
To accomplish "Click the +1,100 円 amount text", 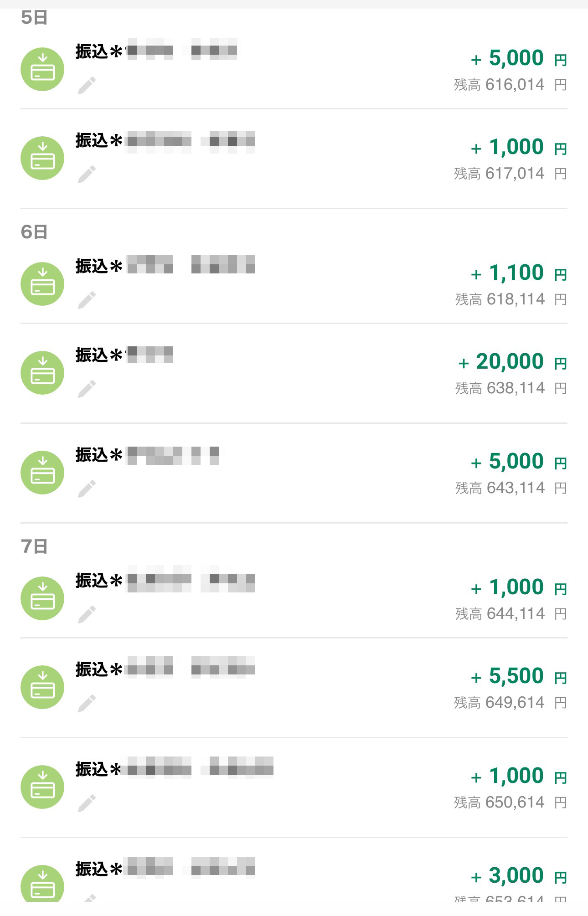I will point(518,273).
